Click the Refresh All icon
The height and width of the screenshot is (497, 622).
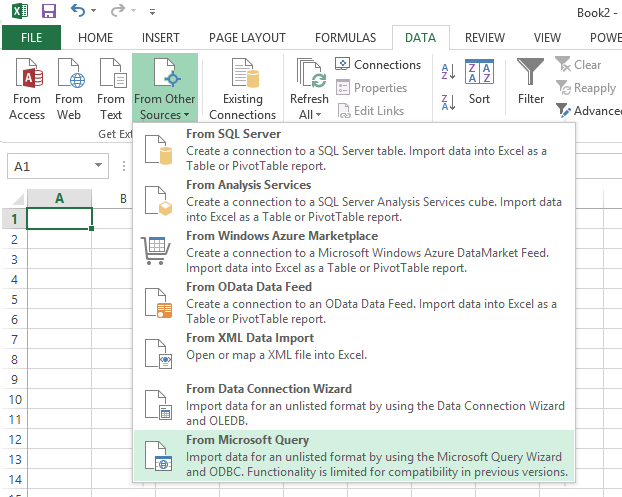pyautogui.click(x=310, y=74)
